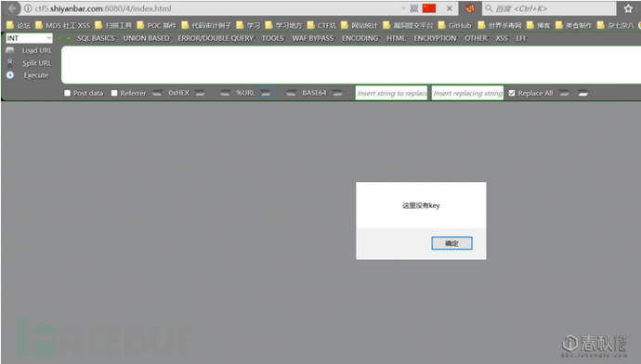This screenshot has height=364, width=641.
Task: Expand the SQL BASICS menu
Action: [x=97, y=38]
